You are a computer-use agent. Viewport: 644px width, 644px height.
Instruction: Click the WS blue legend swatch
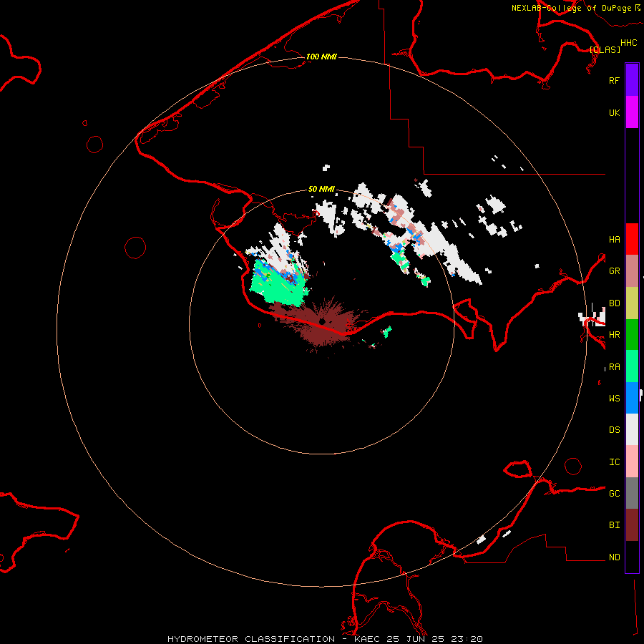coord(632,398)
